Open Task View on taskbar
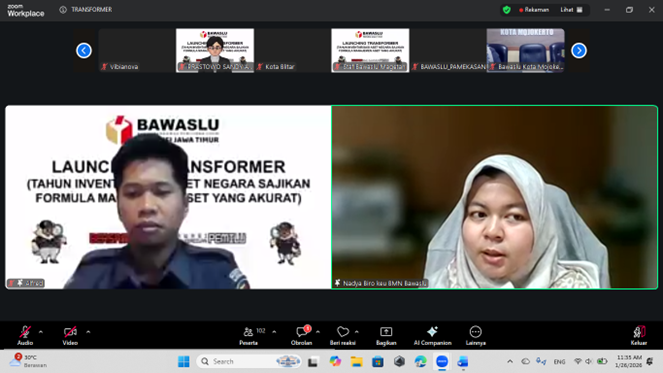This screenshot has height=373, width=663. (313, 362)
